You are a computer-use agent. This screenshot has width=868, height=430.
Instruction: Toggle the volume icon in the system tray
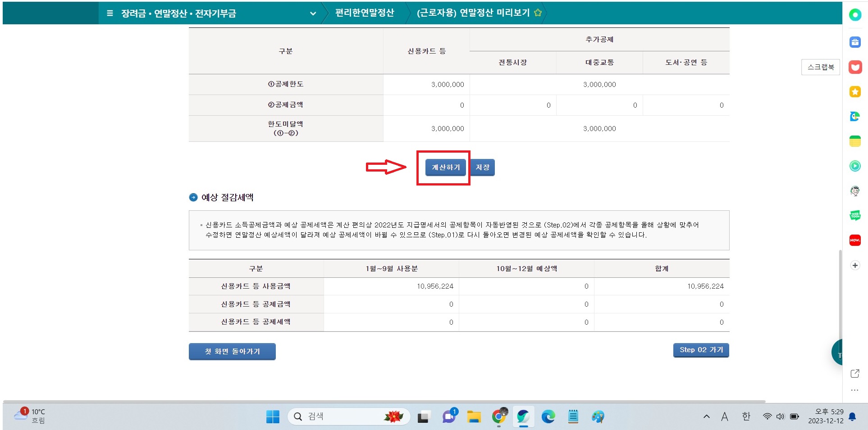coord(781,416)
